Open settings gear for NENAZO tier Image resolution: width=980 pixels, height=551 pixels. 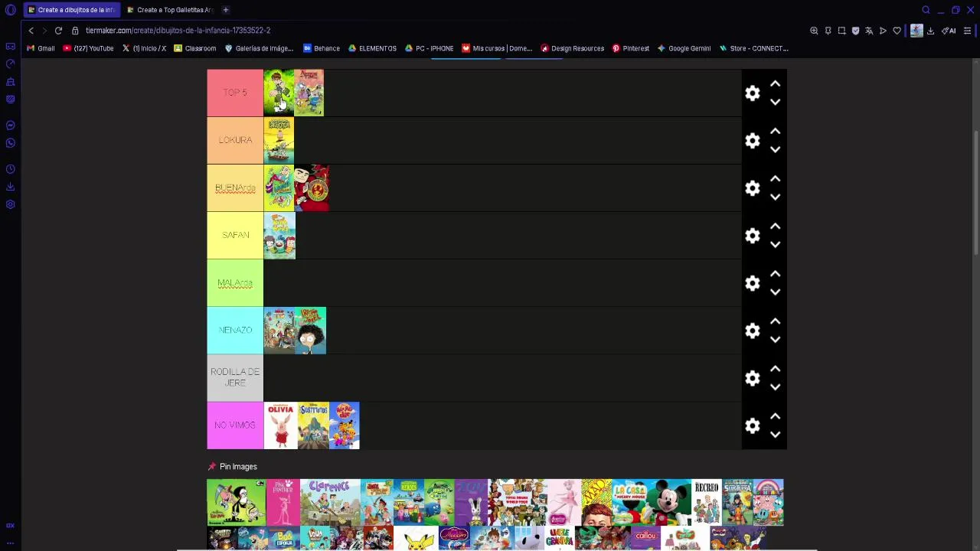[753, 331]
